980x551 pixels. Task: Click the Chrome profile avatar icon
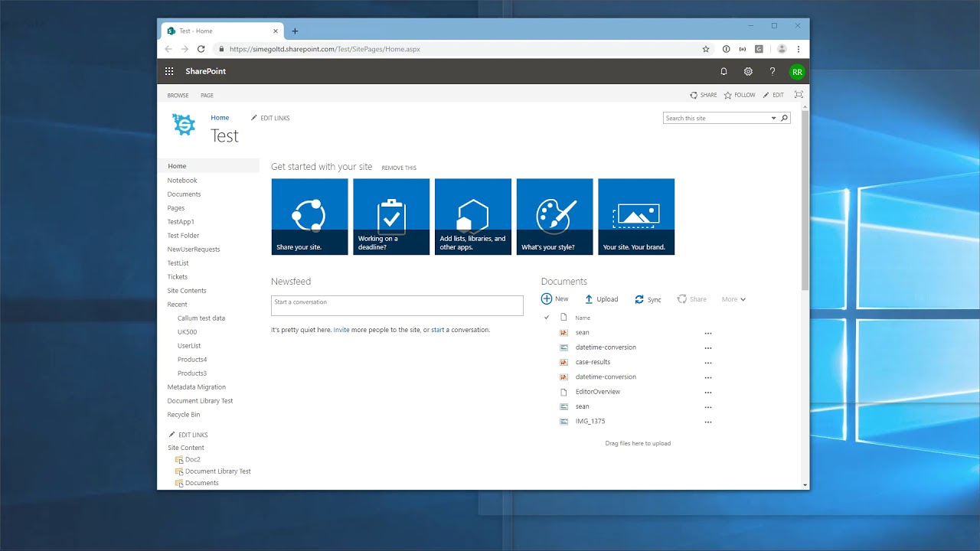pos(782,49)
